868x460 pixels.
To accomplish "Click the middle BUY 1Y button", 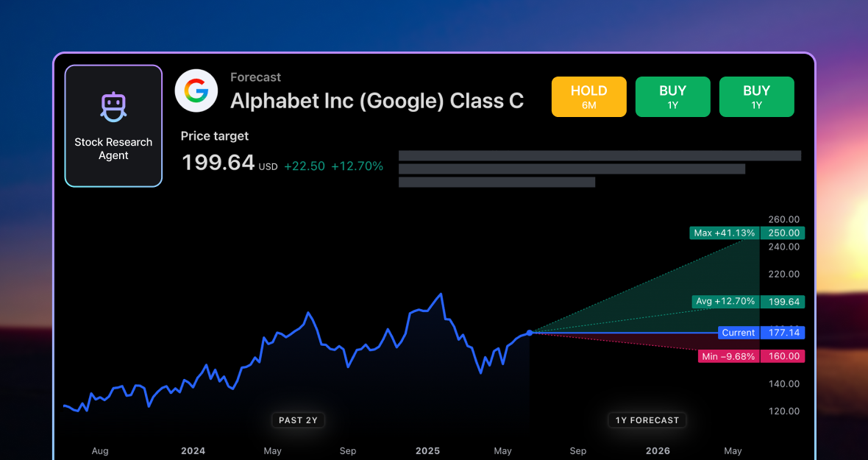I will [x=672, y=96].
